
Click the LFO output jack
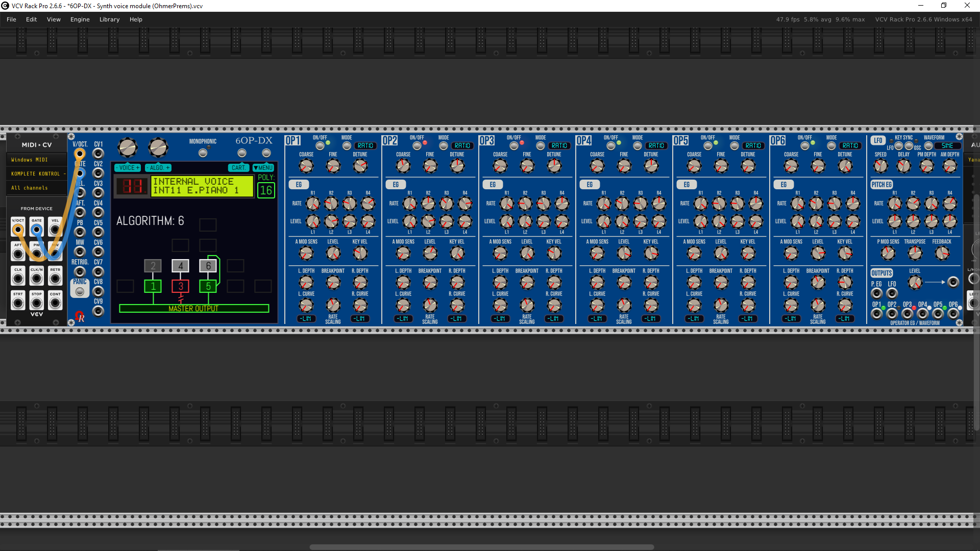(892, 293)
